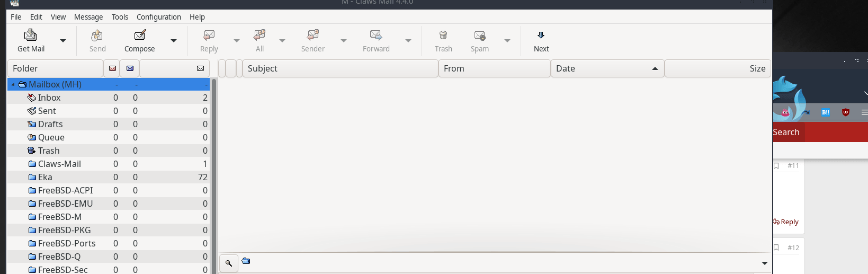Click the uBlock Origin extension icon
Viewport: 868px width, 274px height.
click(846, 112)
